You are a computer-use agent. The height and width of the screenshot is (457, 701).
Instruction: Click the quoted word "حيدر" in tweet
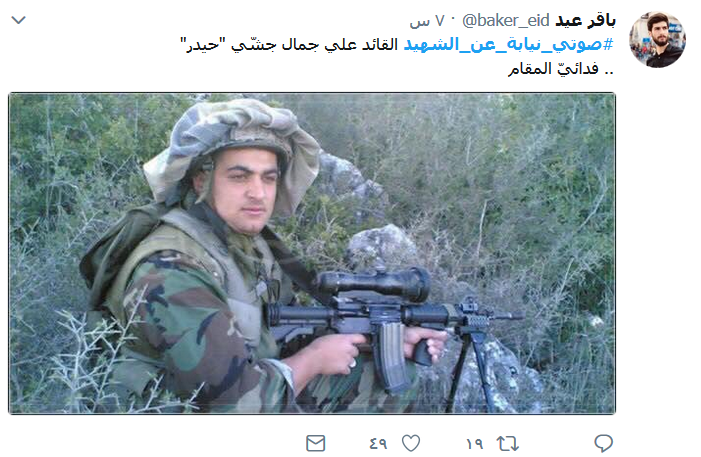click(x=203, y=45)
